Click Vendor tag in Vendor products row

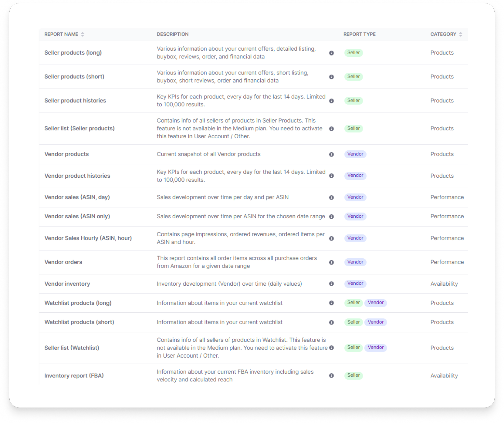(355, 154)
